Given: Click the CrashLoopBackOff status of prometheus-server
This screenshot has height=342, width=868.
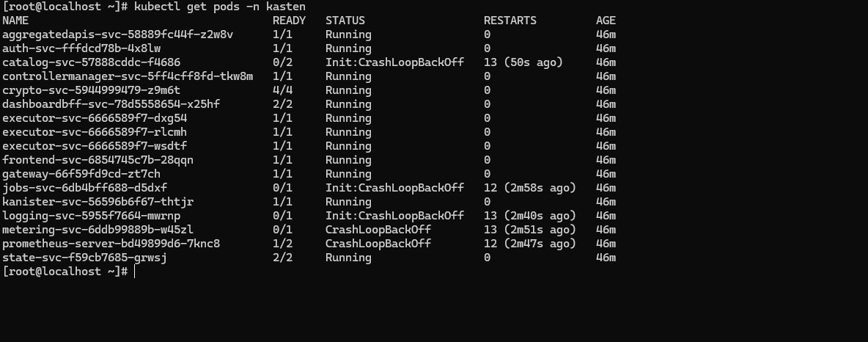Looking at the screenshot, I should 378,244.
